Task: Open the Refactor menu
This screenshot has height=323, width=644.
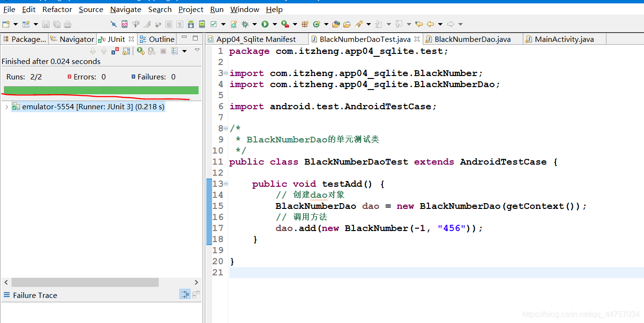Action: (x=57, y=9)
